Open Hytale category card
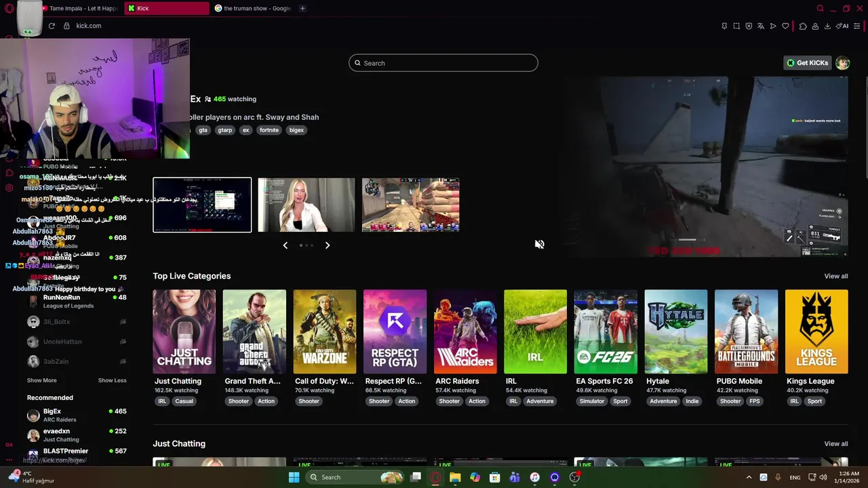Screen dimensions: 868x488 click(x=675, y=331)
